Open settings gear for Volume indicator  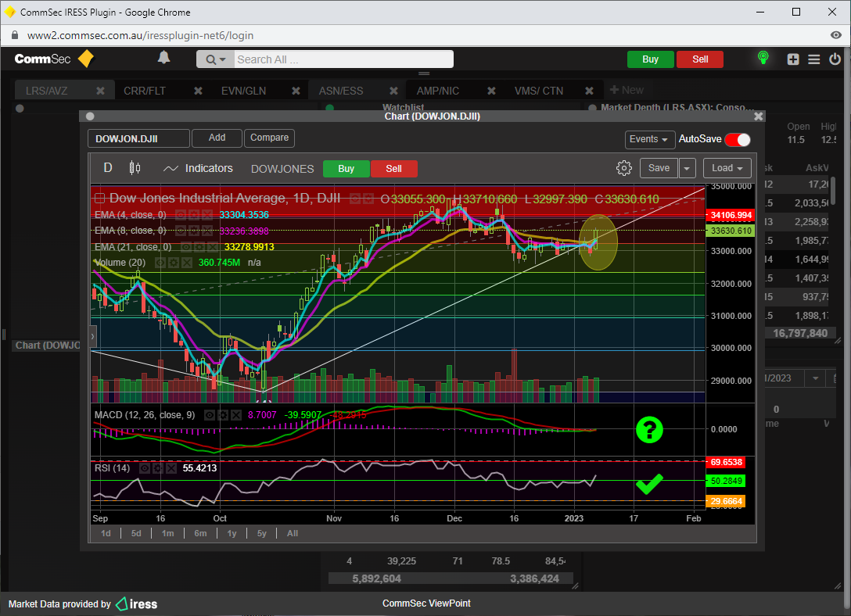coord(174,263)
